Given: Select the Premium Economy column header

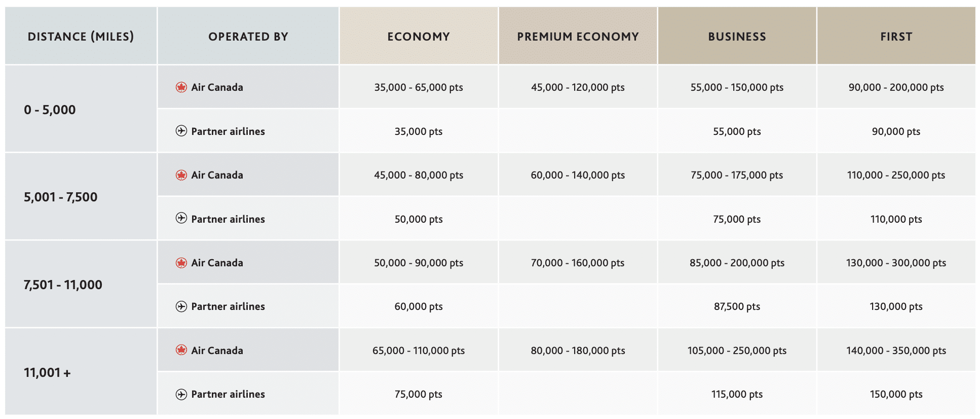Looking at the screenshot, I should (578, 37).
